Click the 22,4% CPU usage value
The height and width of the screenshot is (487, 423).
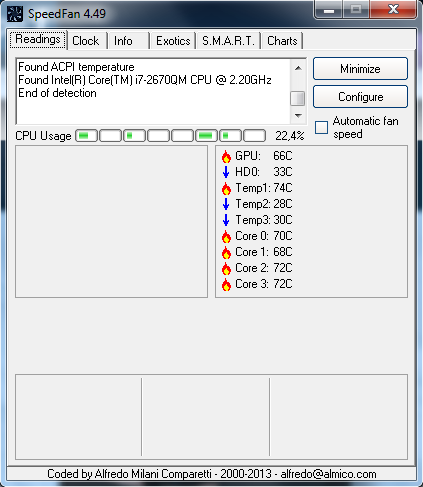click(x=290, y=136)
